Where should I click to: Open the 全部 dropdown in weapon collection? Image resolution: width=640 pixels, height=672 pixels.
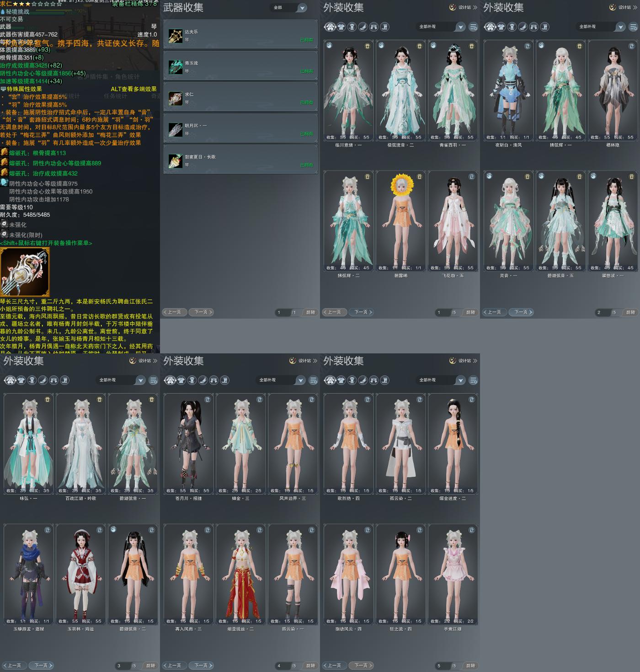pos(288,8)
